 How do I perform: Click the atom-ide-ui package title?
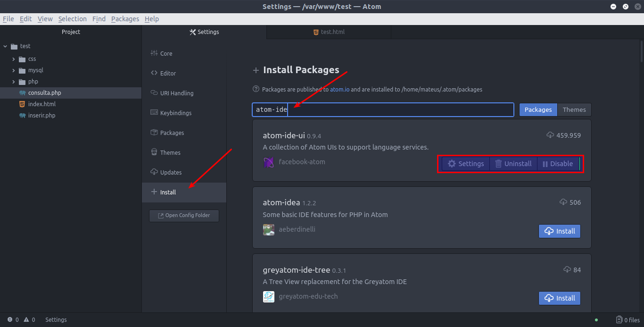284,135
